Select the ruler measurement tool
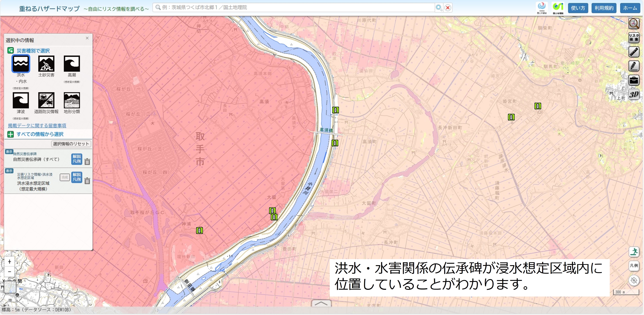 tap(634, 52)
